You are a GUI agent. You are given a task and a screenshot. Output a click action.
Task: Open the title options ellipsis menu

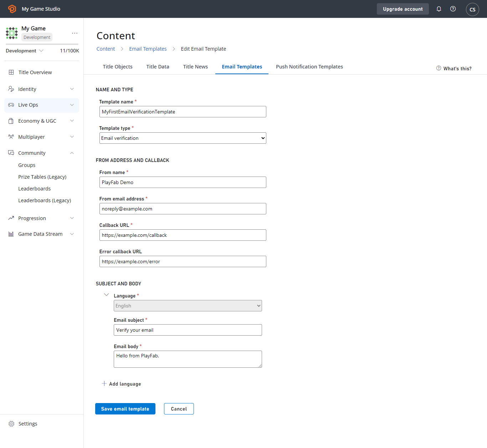75,33
